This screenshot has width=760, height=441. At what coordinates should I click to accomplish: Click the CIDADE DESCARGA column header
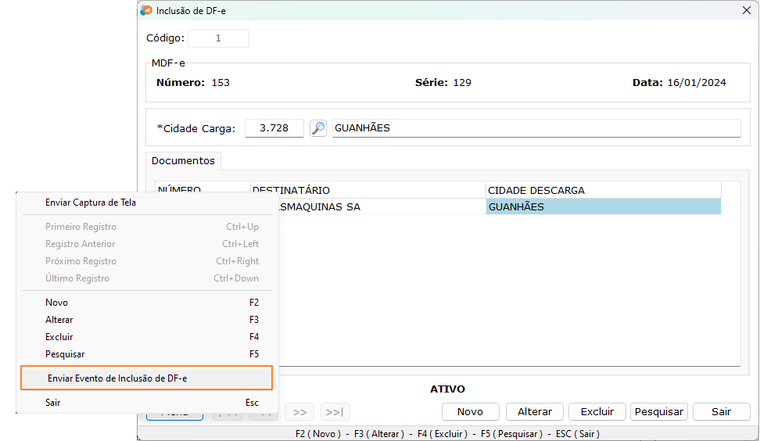[603, 190]
